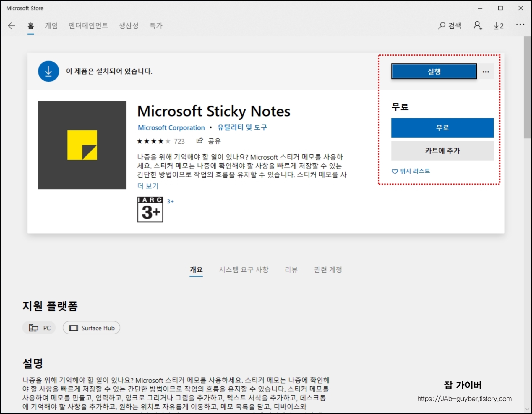Select the PC platform chip
Image resolution: width=532 pixels, height=414 pixels.
[39, 328]
